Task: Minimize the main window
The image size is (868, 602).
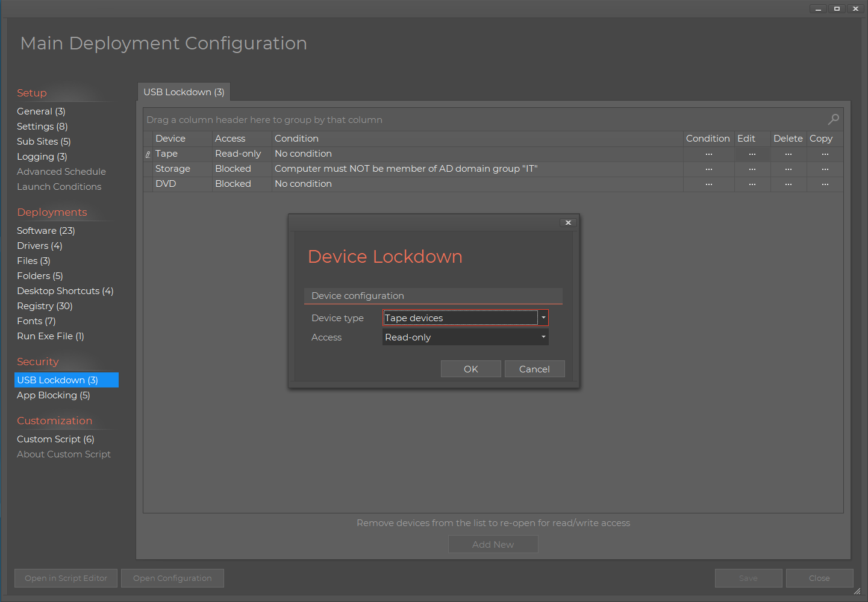Action: point(818,8)
